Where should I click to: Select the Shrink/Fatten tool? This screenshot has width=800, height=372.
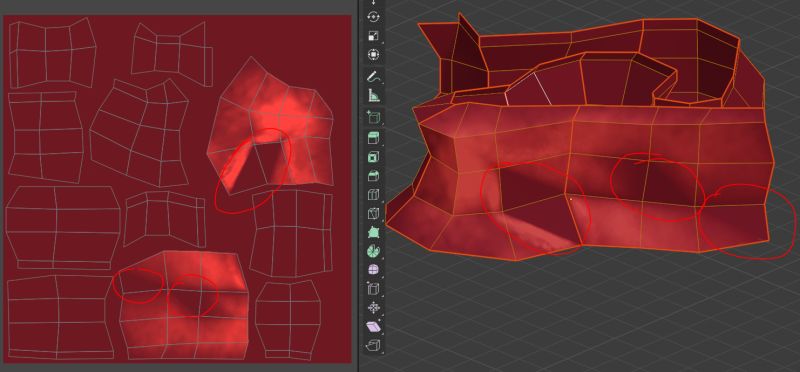pos(373,308)
